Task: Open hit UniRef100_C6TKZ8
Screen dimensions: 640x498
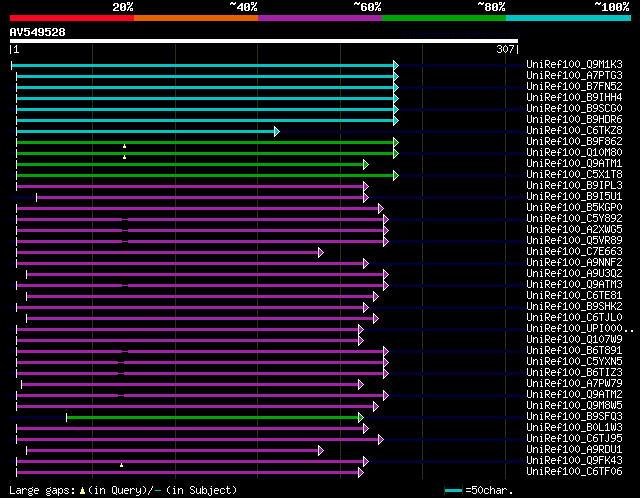Action: pyautogui.click(x=574, y=131)
